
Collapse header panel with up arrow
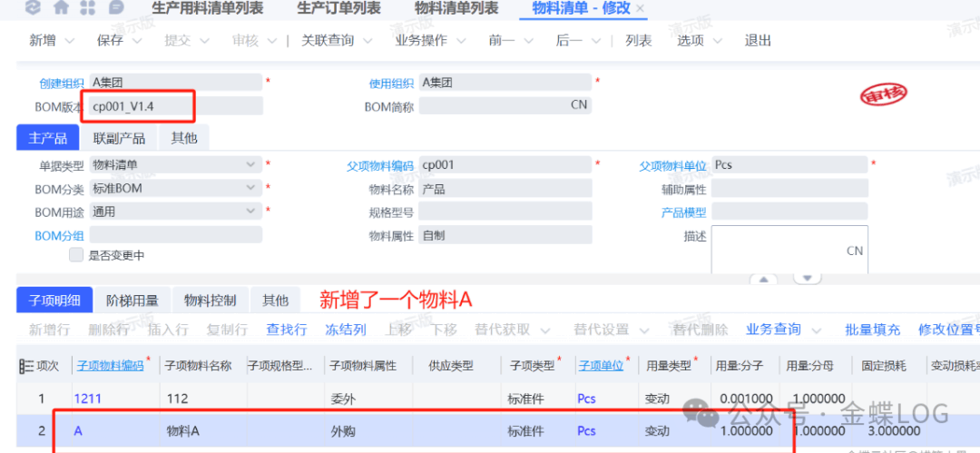tap(764, 279)
